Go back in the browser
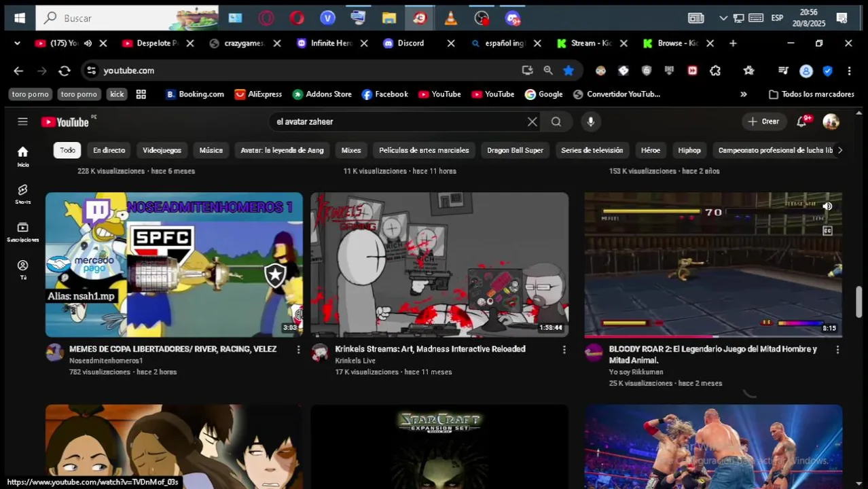Screen dimensions: 868x489 click(x=18, y=71)
